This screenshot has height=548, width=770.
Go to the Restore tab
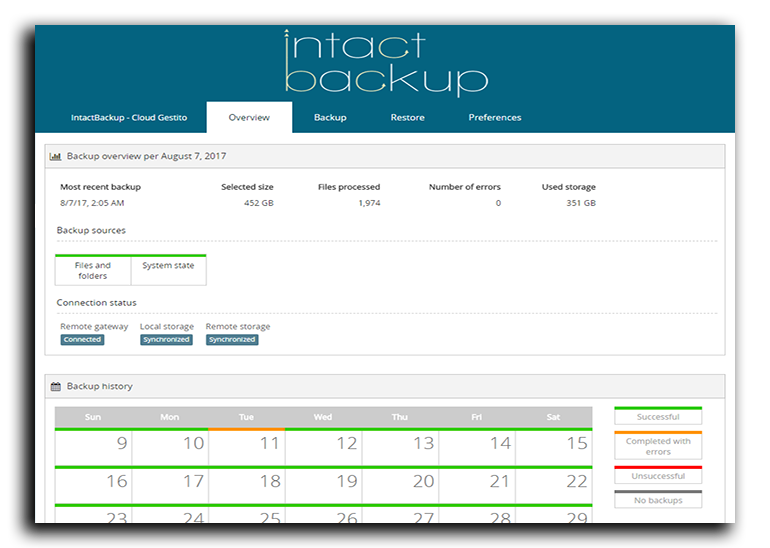407,118
